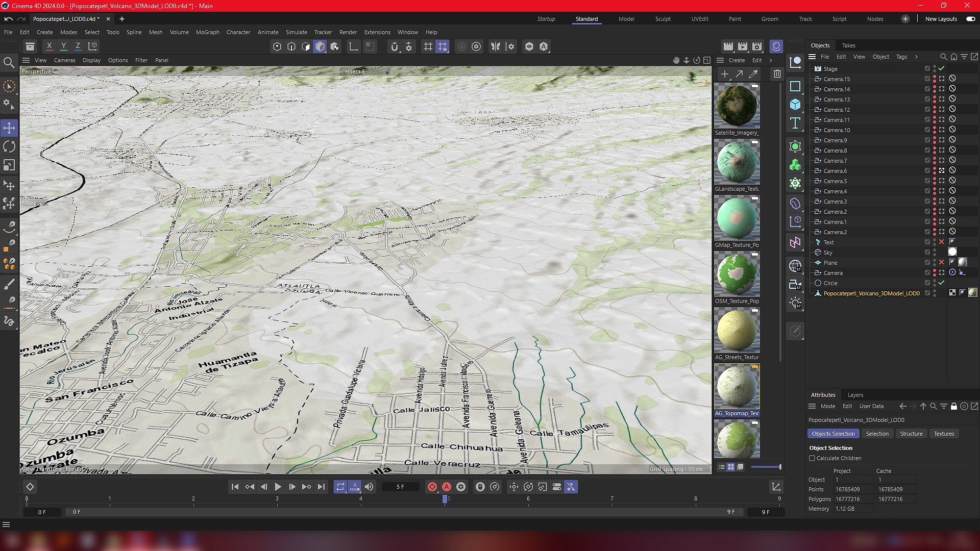Click the current frame field showing 5 F

click(x=400, y=487)
